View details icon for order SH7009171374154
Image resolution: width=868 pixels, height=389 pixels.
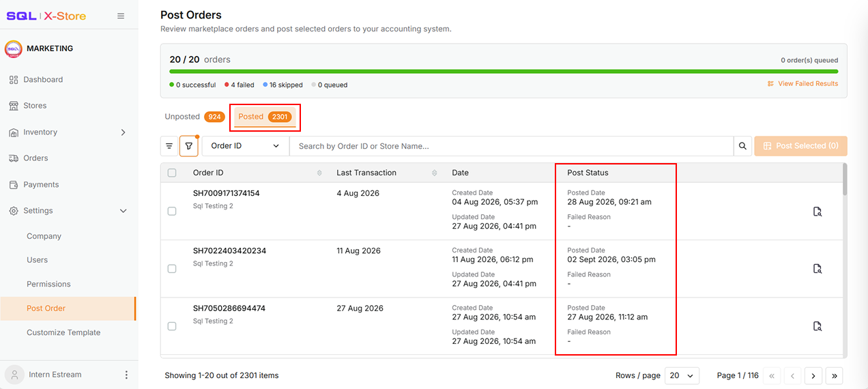[818, 212]
